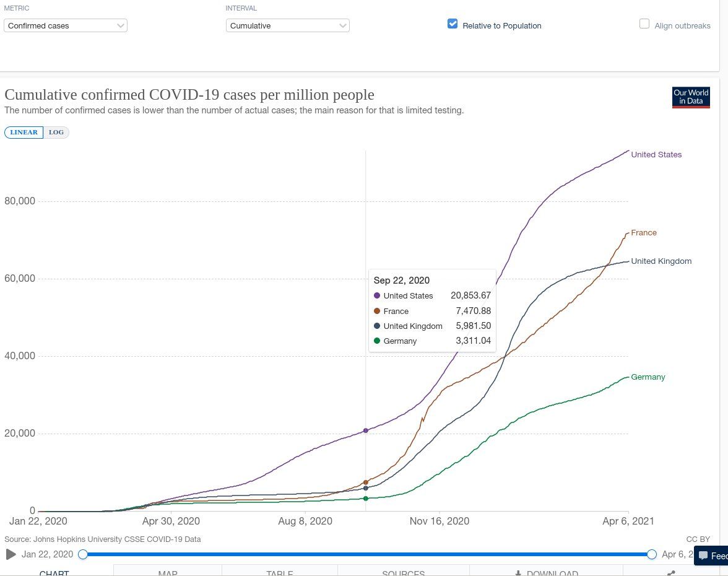Viewport: 728px width, 576px height.
Task: Open the DOWNLOAD tab
Action: (547, 573)
